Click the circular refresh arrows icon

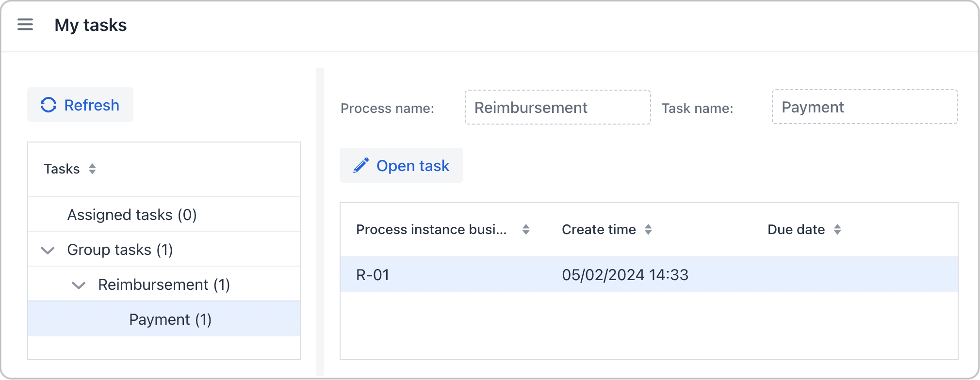click(x=49, y=105)
